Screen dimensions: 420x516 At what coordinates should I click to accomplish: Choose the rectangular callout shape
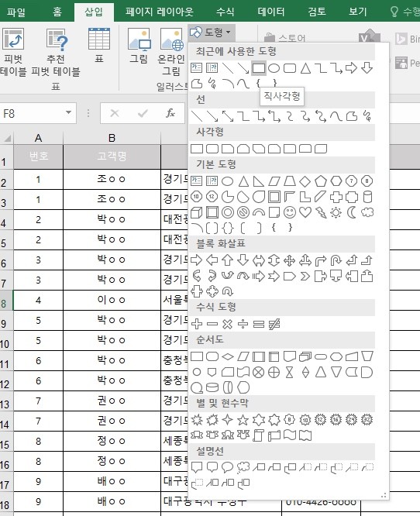tap(197, 467)
